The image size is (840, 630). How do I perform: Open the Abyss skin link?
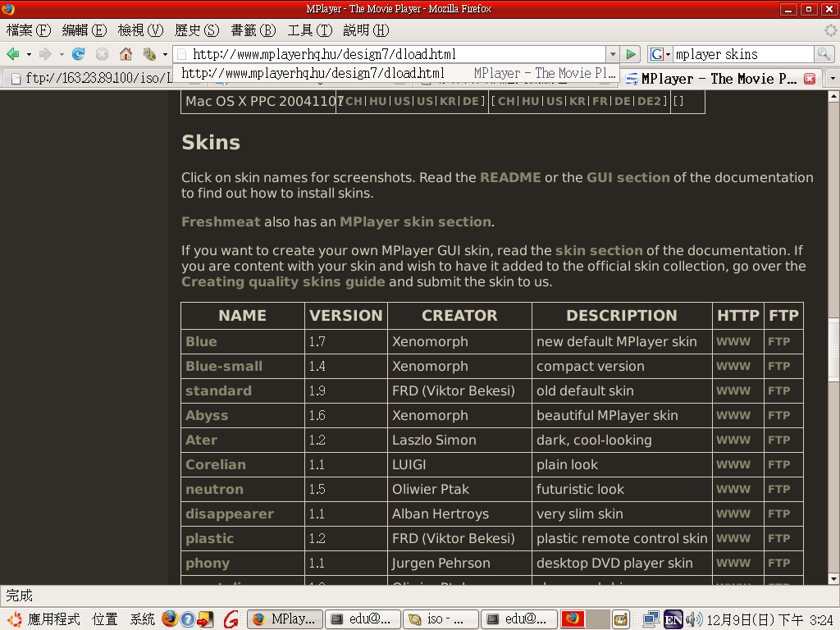[207, 415]
